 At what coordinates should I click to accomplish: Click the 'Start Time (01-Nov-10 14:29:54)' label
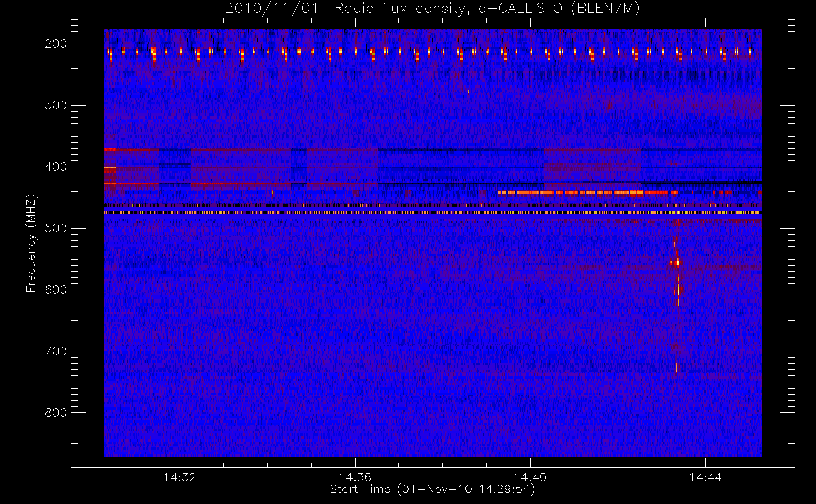pyautogui.click(x=432, y=489)
